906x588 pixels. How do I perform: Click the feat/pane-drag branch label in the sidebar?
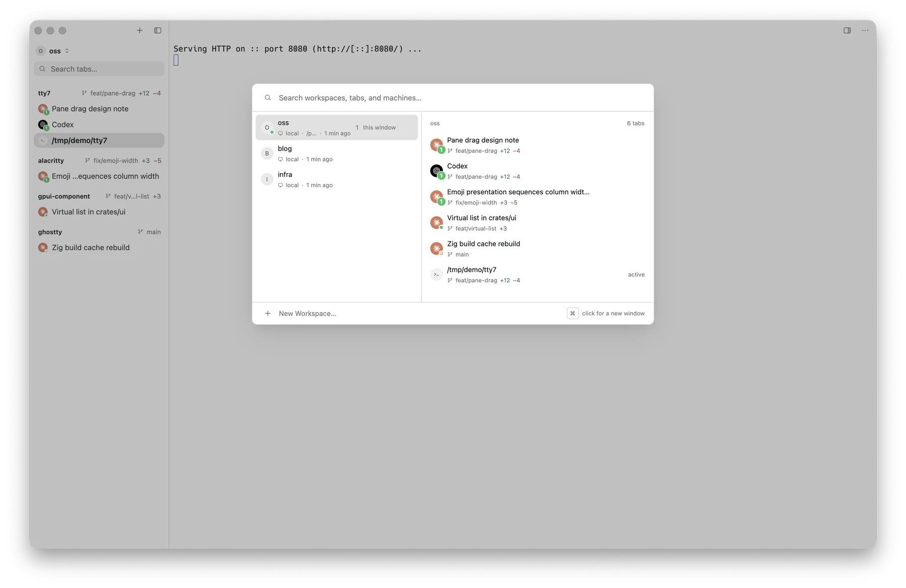point(113,93)
